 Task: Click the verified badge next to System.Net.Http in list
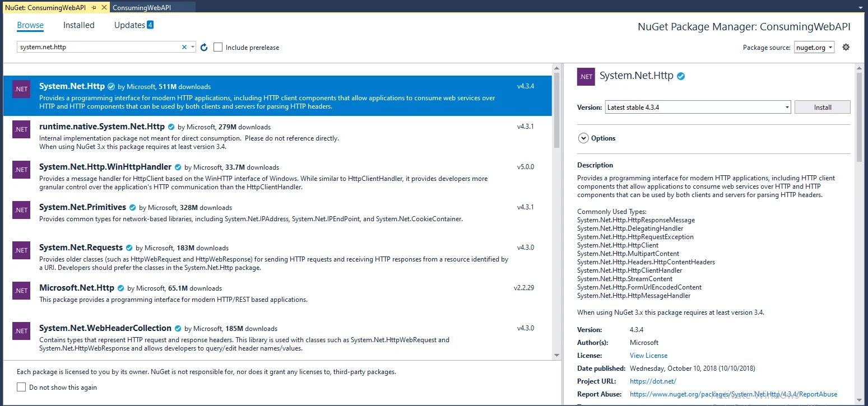111,87
